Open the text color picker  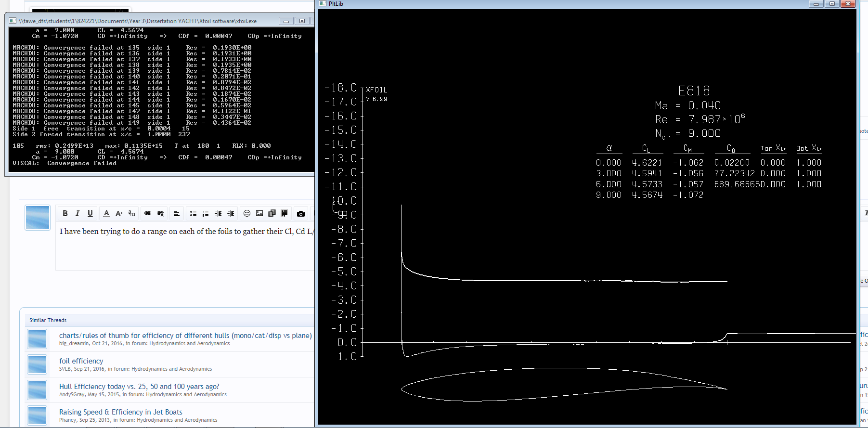tap(106, 213)
